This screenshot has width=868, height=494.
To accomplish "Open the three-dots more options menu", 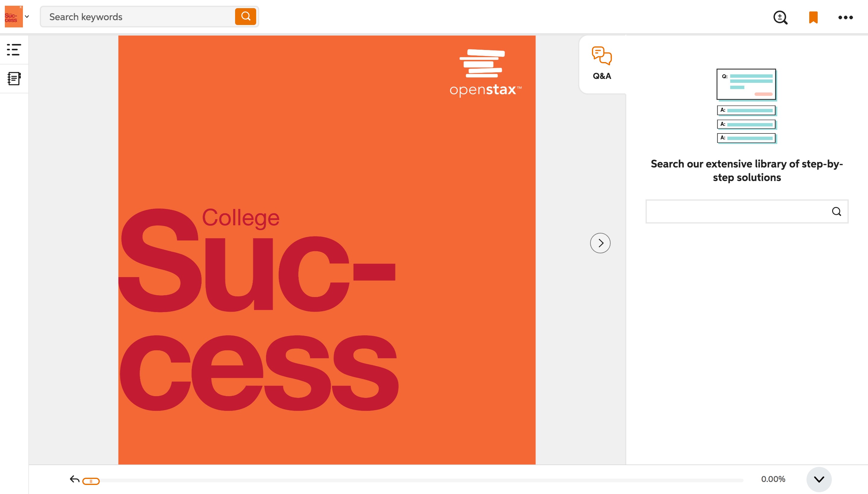I will (x=845, y=17).
